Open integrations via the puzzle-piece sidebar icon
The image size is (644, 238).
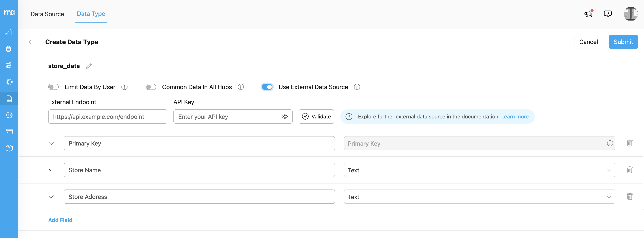(x=9, y=82)
